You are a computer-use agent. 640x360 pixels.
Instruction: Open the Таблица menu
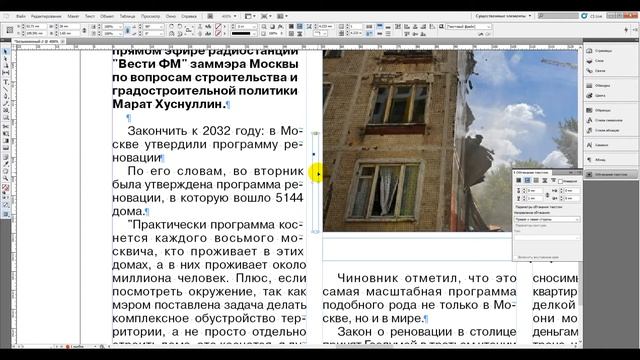click(127, 16)
